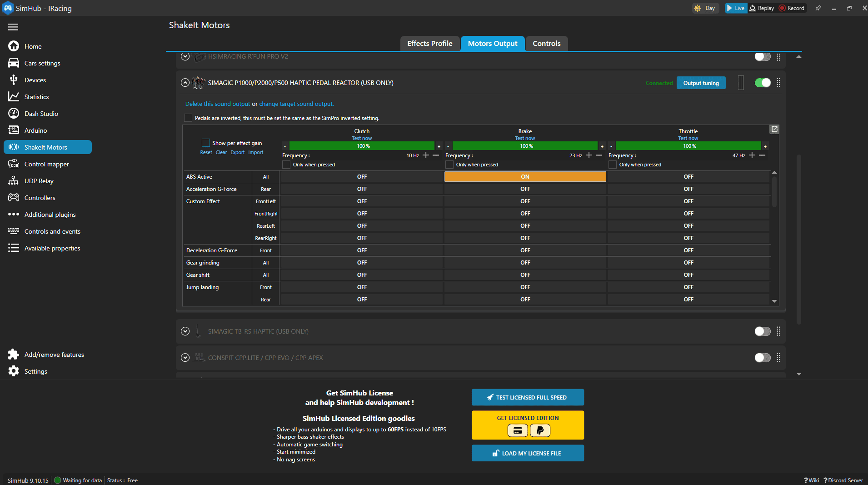Open Dash Studio
This screenshot has width=868, height=485.
pyautogui.click(x=41, y=113)
